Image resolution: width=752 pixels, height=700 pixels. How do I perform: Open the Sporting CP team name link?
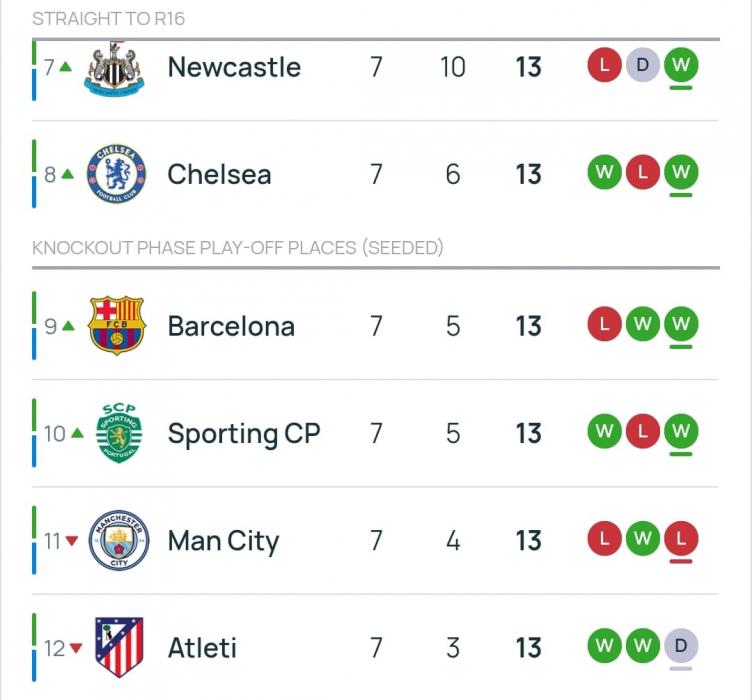(x=243, y=434)
